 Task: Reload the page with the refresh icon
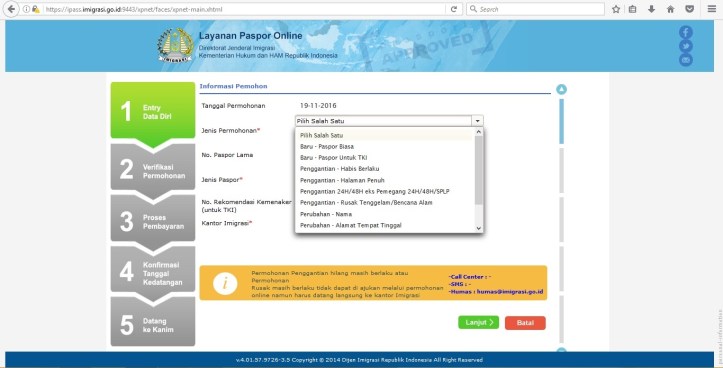(454, 9)
